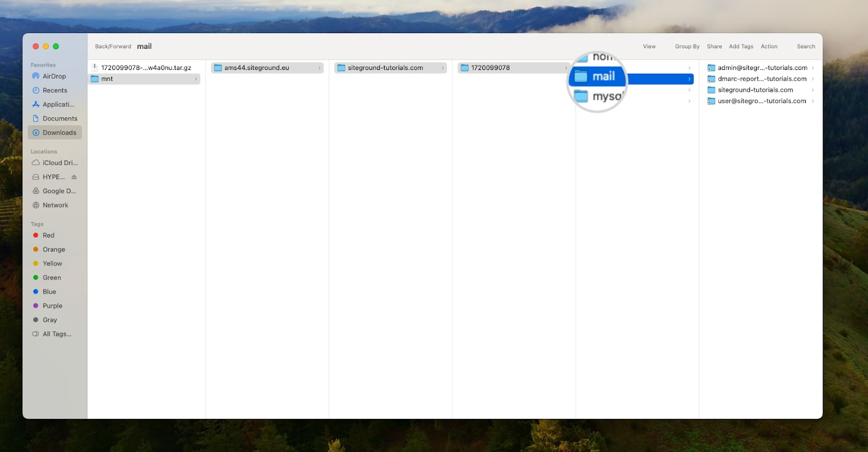Open Recents in the sidebar
Image resolution: width=868 pixels, height=452 pixels.
54,91
